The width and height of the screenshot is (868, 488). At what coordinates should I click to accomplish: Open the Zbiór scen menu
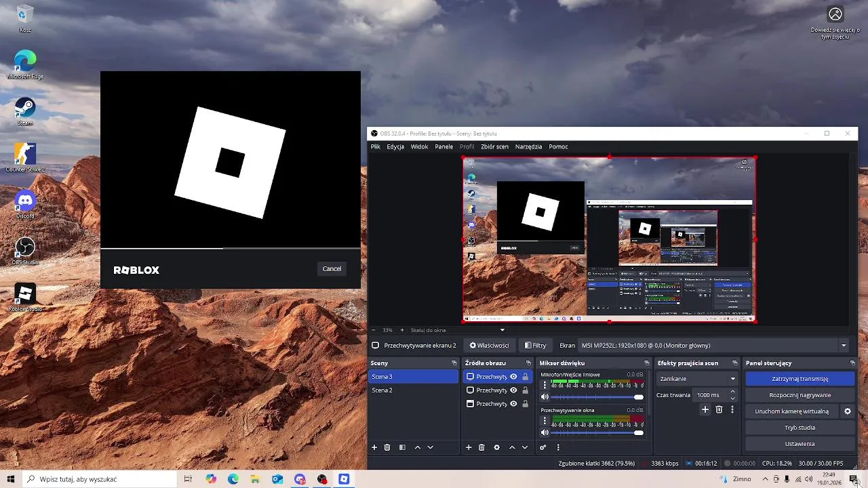tap(494, 146)
